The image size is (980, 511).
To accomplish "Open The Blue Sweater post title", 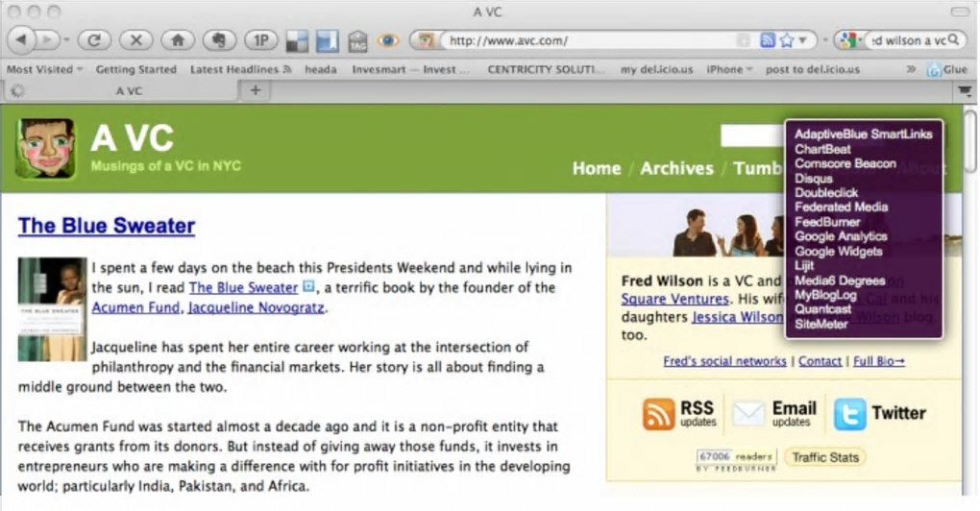I will pyautogui.click(x=107, y=226).
